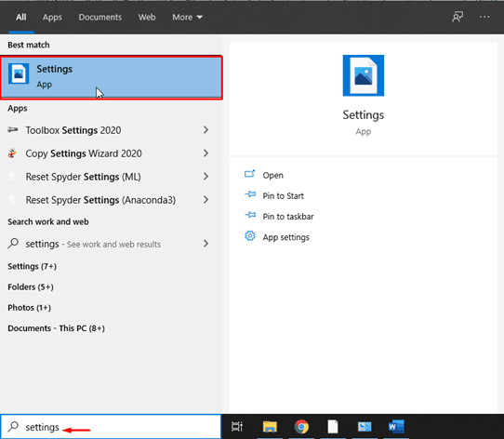Expand Copy Settings Wizard 2020 arrow
The image size is (504, 439).
(206, 153)
